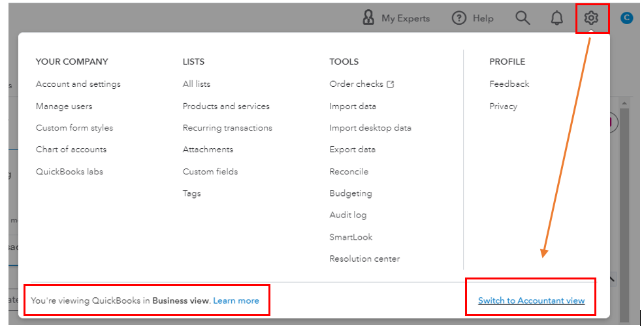Open Budgeting under Tools
Screen dimensions: 644x333
pos(350,193)
